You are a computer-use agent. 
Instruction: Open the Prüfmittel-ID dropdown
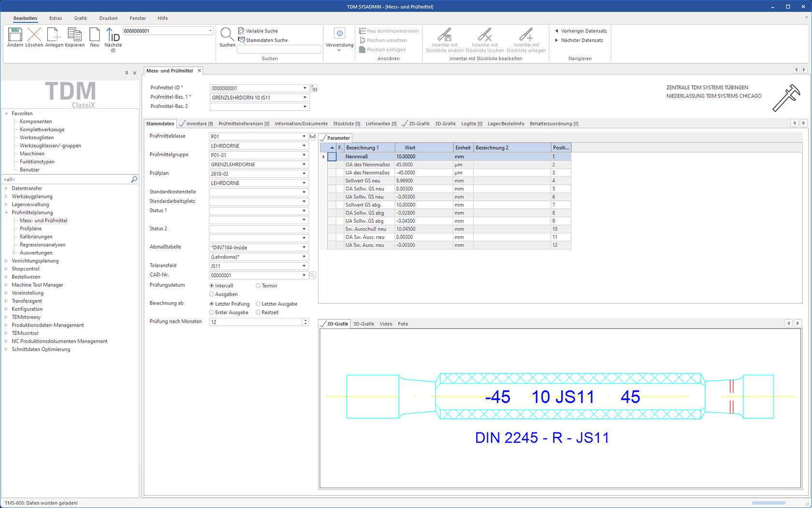point(304,89)
